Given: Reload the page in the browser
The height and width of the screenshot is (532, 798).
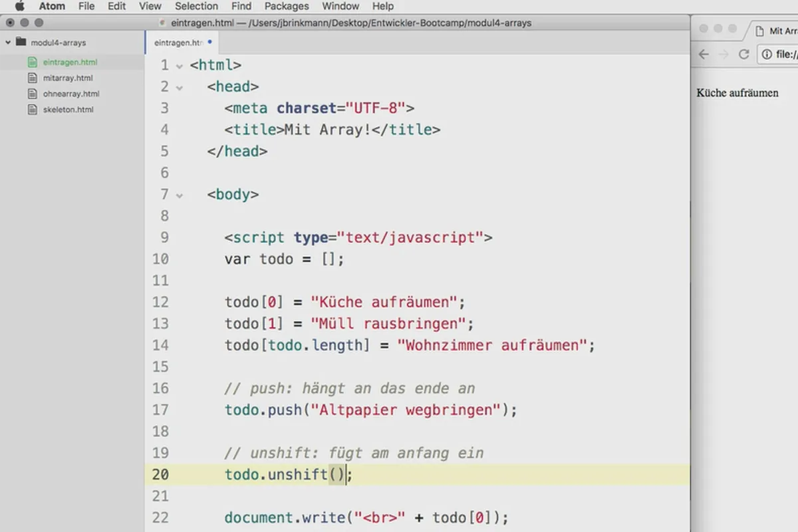Looking at the screenshot, I should coord(743,55).
